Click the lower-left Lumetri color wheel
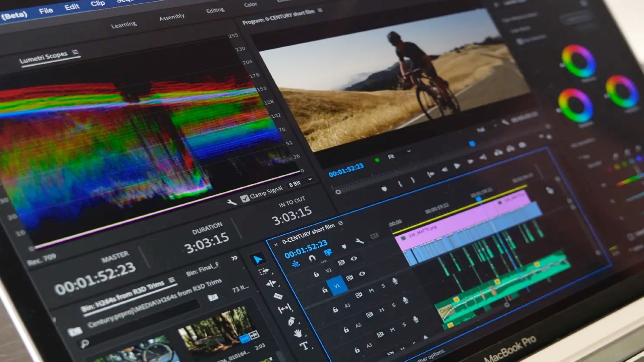This screenshot has height=362, width=644. click(x=575, y=105)
